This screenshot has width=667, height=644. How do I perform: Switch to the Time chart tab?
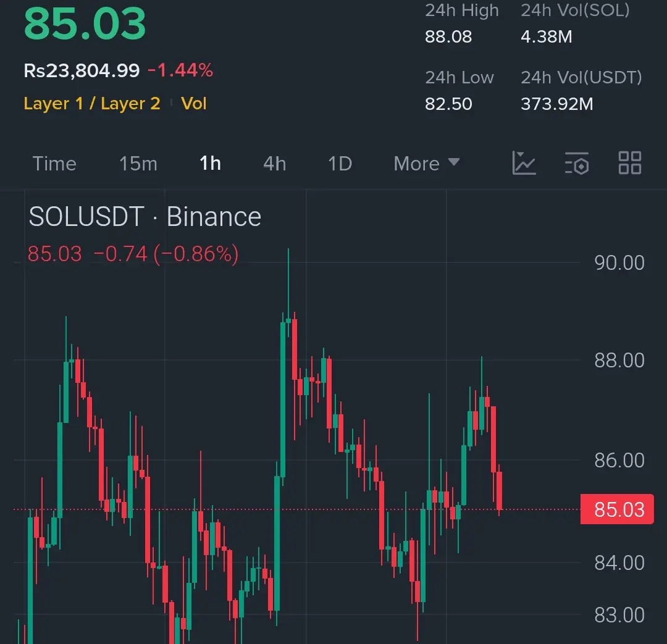click(x=54, y=164)
